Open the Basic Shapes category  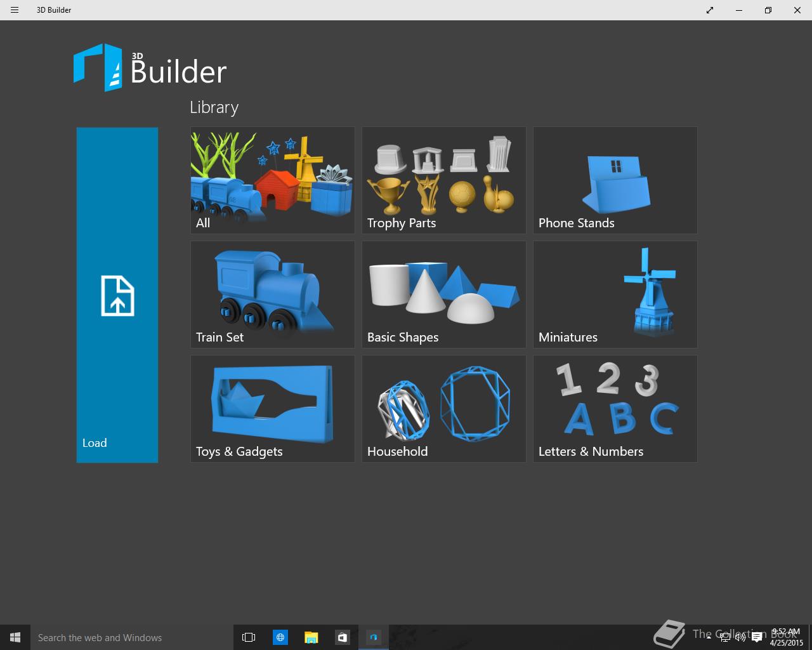pyautogui.click(x=444, y=295)
